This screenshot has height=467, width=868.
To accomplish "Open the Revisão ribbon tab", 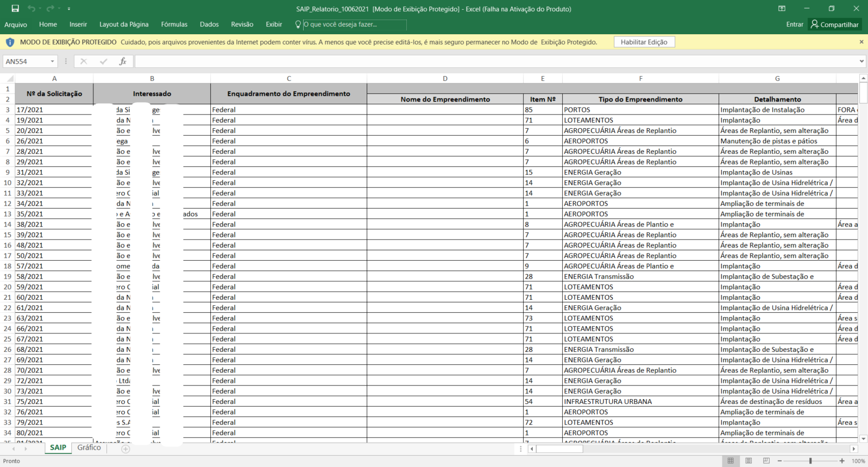I will 242,24.
